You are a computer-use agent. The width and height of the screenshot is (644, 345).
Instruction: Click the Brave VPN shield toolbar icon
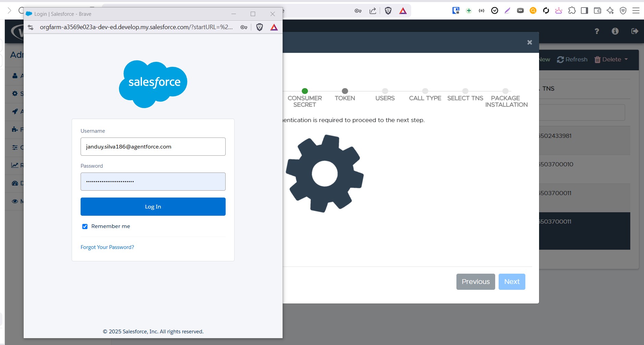pos(623,11)
